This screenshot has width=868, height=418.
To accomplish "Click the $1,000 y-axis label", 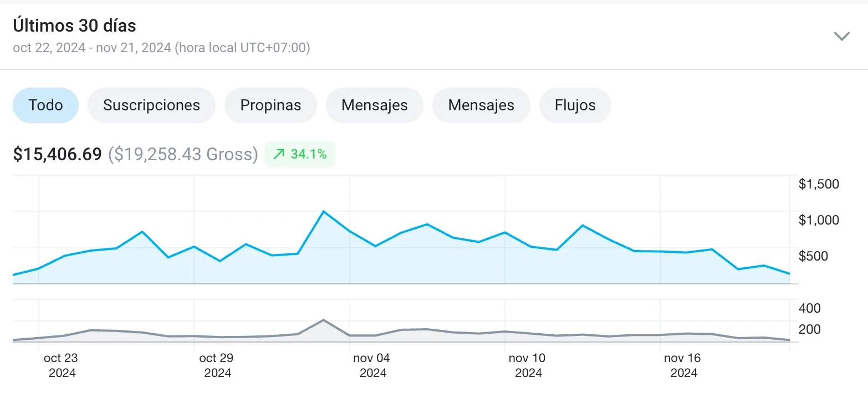I will (x=818, y=220).
